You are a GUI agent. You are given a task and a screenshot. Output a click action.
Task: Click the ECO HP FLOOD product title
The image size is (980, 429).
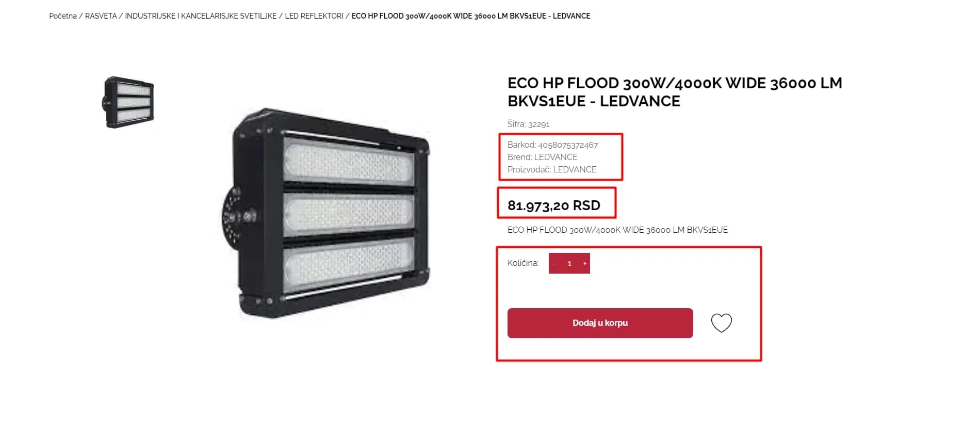(675, 92)
